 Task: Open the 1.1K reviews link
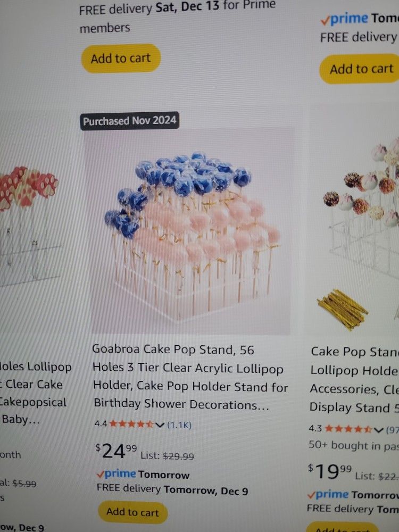click(x=179, y=425)
